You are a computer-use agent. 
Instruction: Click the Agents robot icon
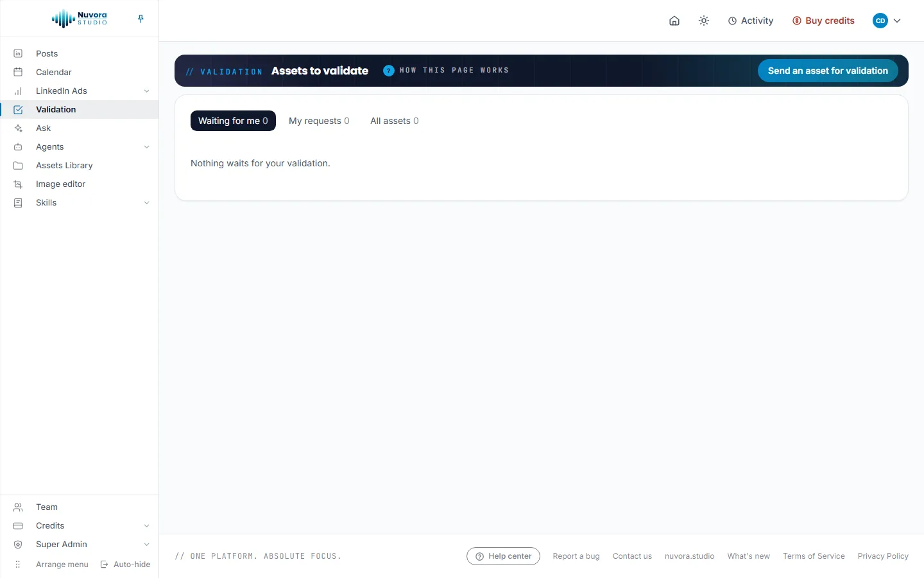tap(18, 146)
